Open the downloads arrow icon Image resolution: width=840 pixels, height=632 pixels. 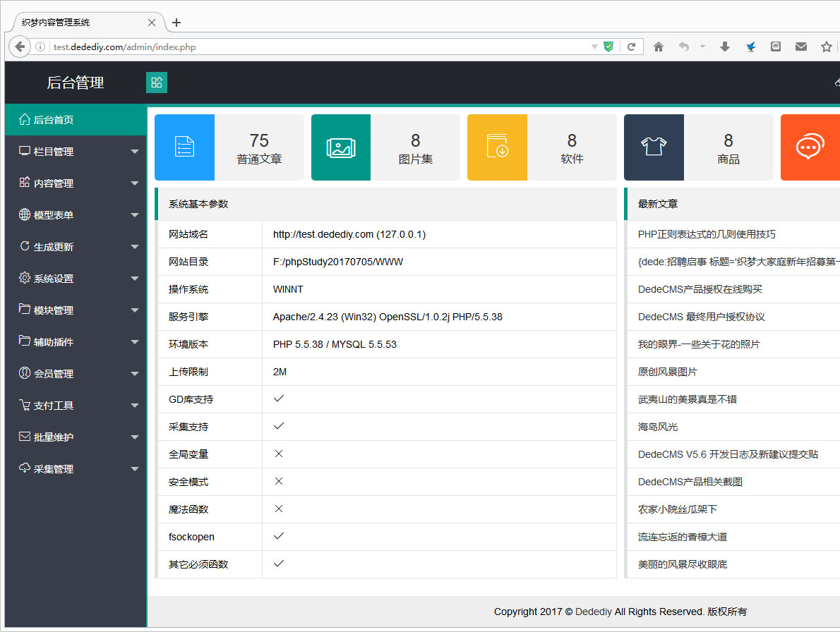pyautogui.click(x=725, y=47)
